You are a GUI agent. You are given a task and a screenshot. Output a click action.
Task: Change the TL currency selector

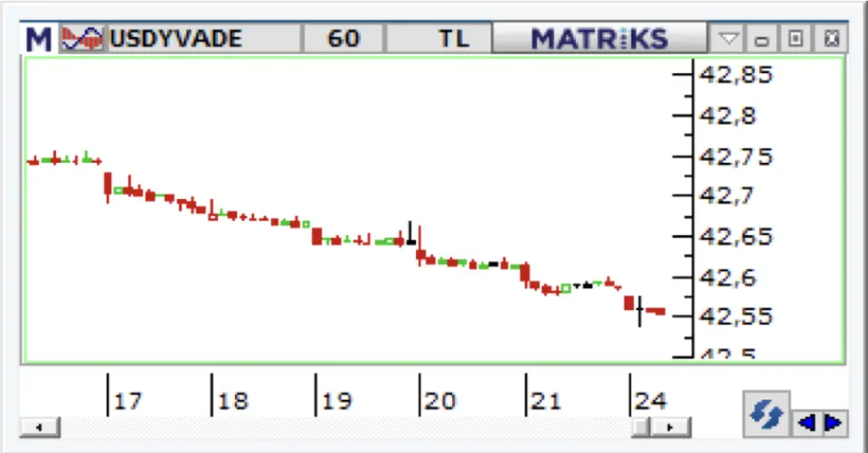(x=454, y=39)
